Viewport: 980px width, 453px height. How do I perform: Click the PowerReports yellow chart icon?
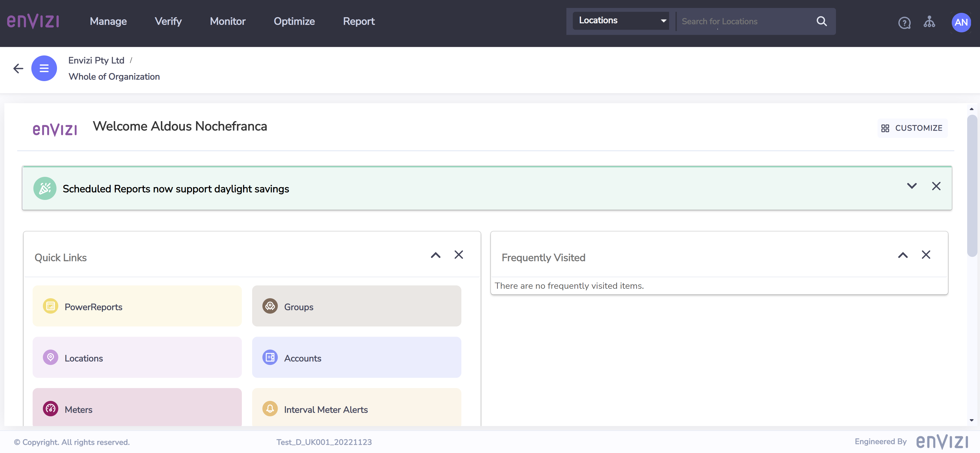(x=51, y=306)
